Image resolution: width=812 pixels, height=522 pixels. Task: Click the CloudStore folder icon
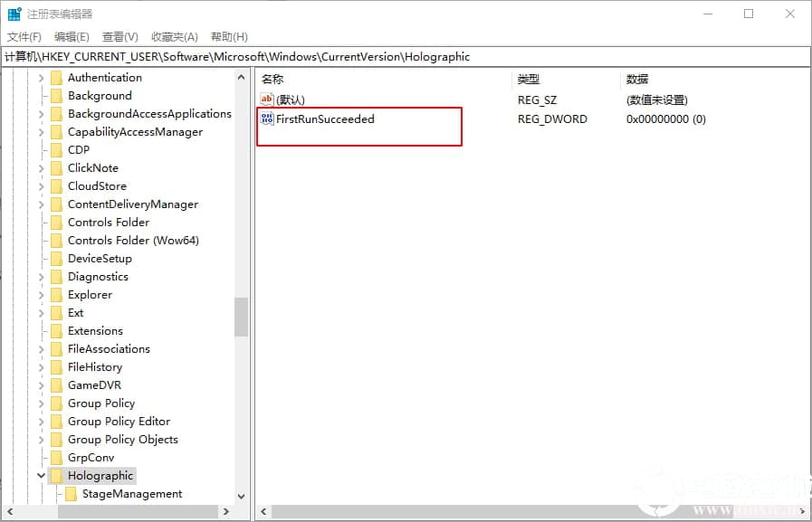pyautogui.click(x=56, y=185)
